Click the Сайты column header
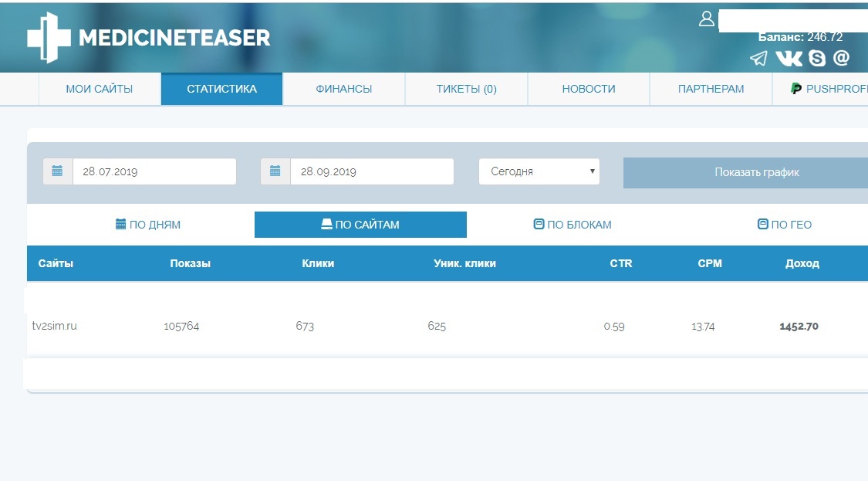868x481 pixels. tap(56, 263)
